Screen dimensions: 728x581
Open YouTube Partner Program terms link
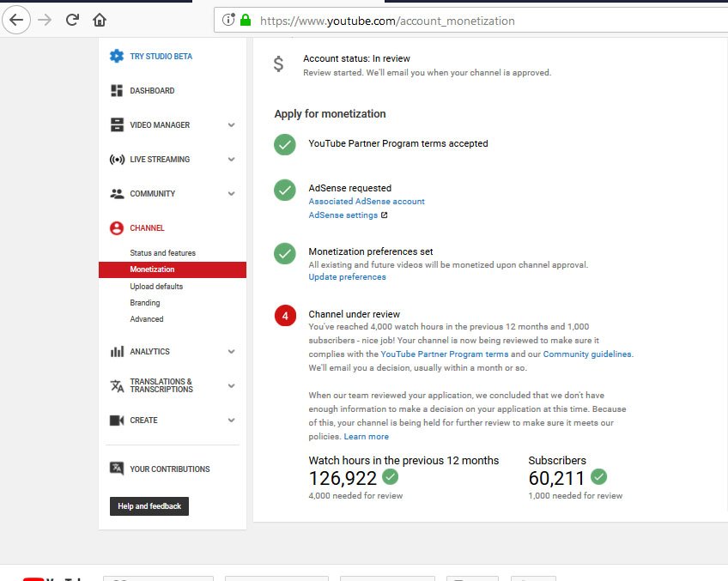[x=445, y=354]
